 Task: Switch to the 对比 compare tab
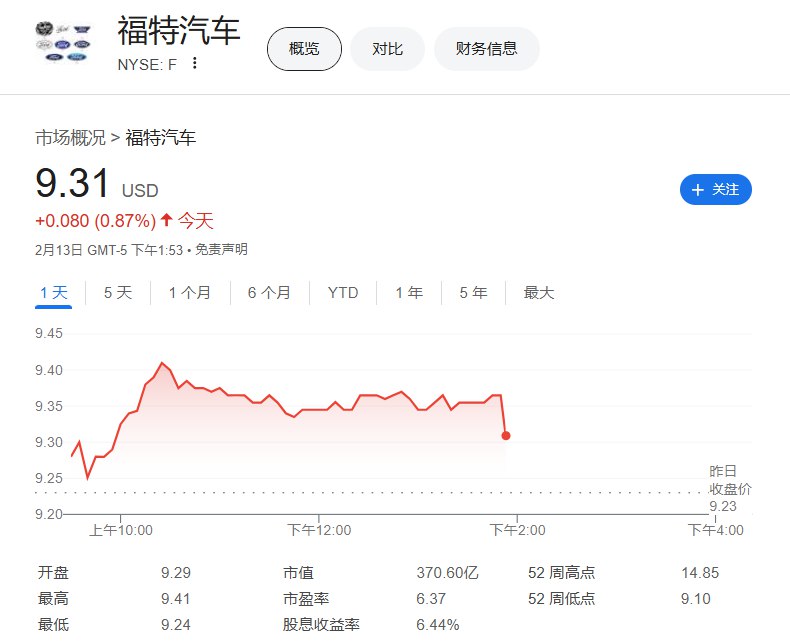(387, 49)
